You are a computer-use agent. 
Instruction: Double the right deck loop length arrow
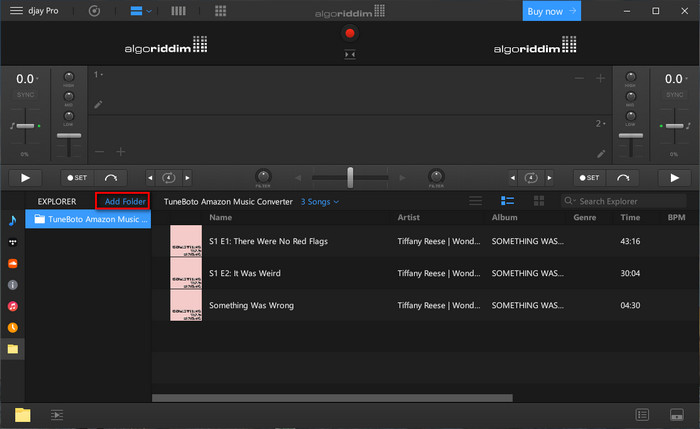click(550, 178)
